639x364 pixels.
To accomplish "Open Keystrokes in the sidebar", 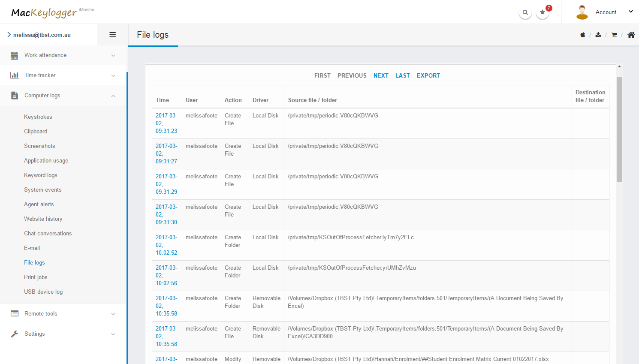I will [38, 117].
